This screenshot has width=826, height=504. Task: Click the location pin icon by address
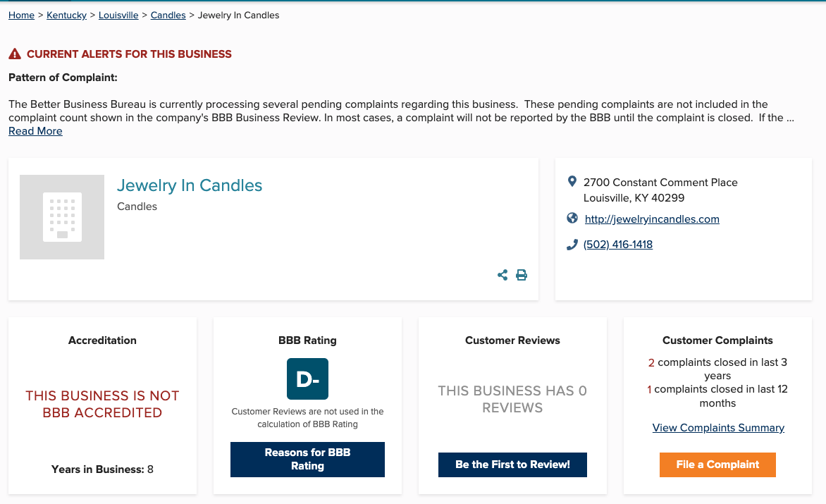tap(572, 182)
